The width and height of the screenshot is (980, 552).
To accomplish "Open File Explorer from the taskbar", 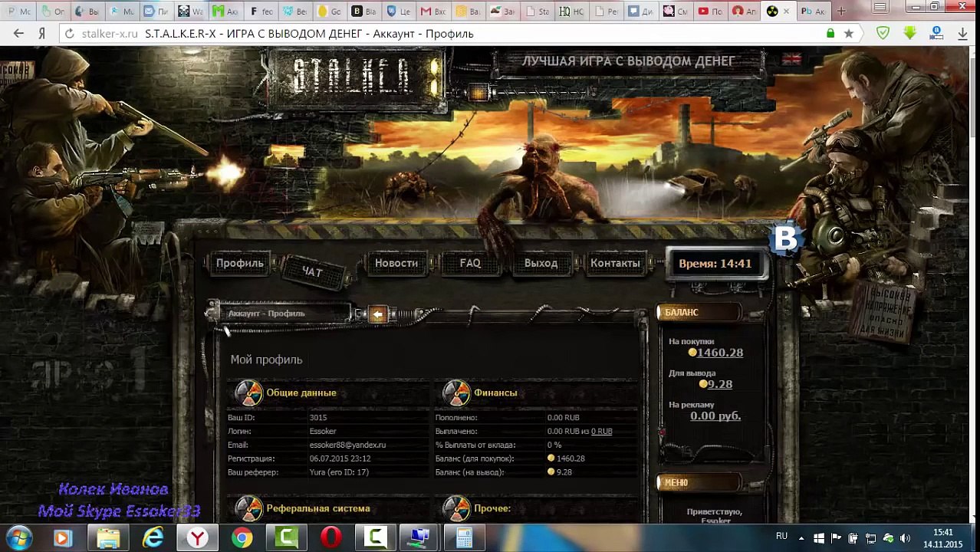I will coord(108,538).
